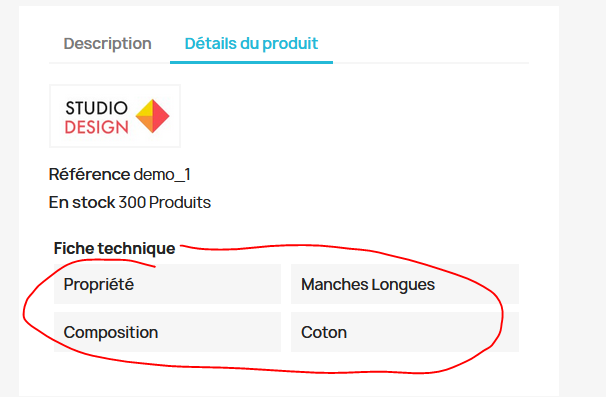The height and width of the screenshot is (397, 606).
Task: Select the Composition cell
Action: tap(167, 332)
